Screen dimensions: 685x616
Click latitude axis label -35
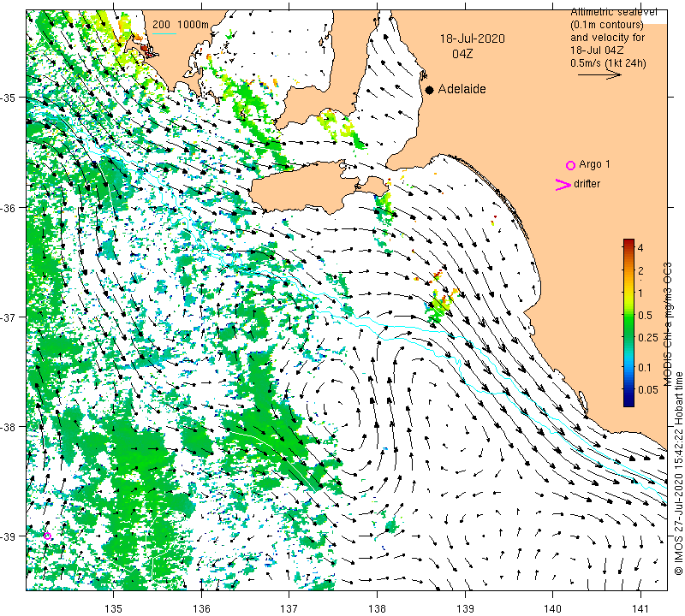point(9,98)
